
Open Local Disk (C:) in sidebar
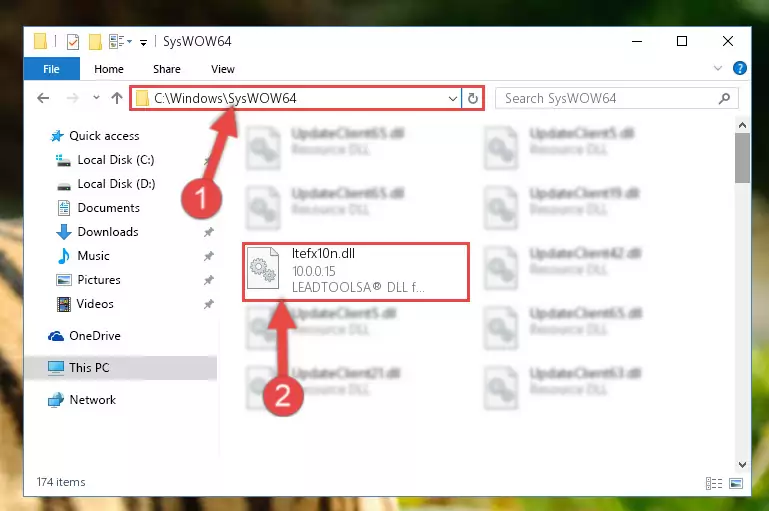coord(116,160)
